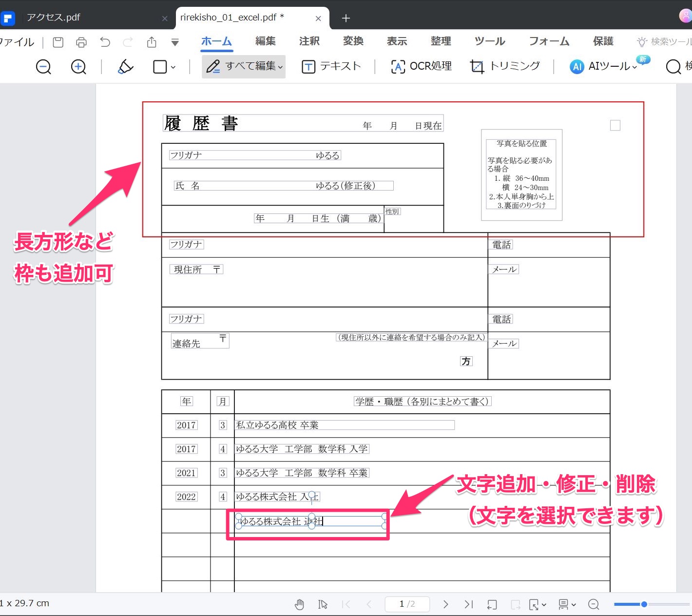Image resolution: width=692 pixels, height=616 pixels.
Task: Click the Save document icon
Action: 58,42
